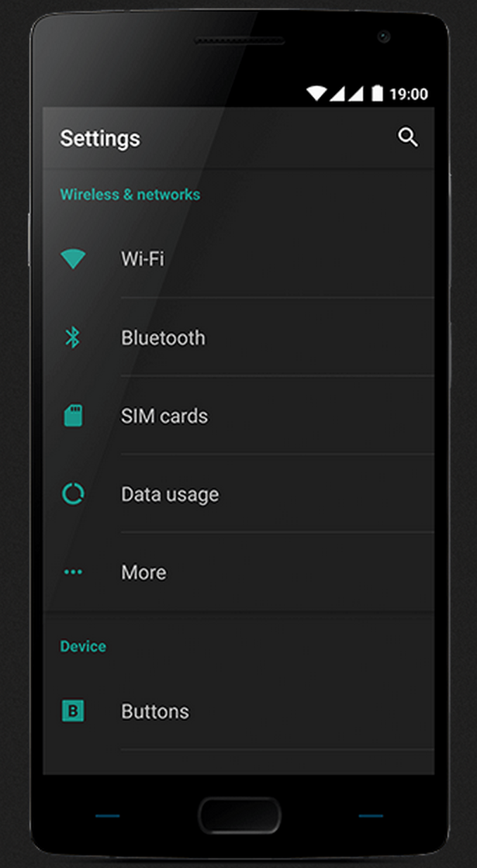Tap the Wireless & networks section header
The height and width of the screenshot is (868, 477).
coord(130,195)
